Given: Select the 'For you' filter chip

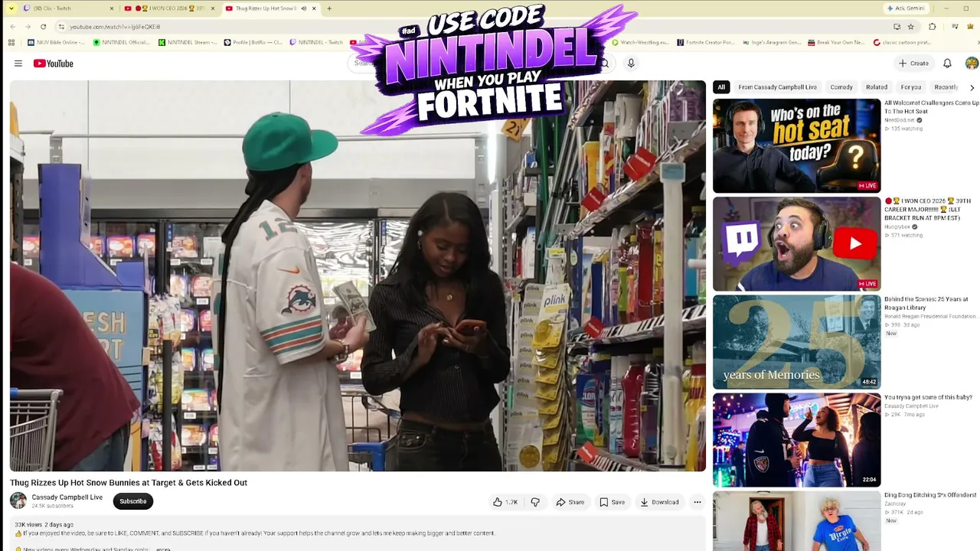Looking at the screenshot, I should click(x=911, y=87).
